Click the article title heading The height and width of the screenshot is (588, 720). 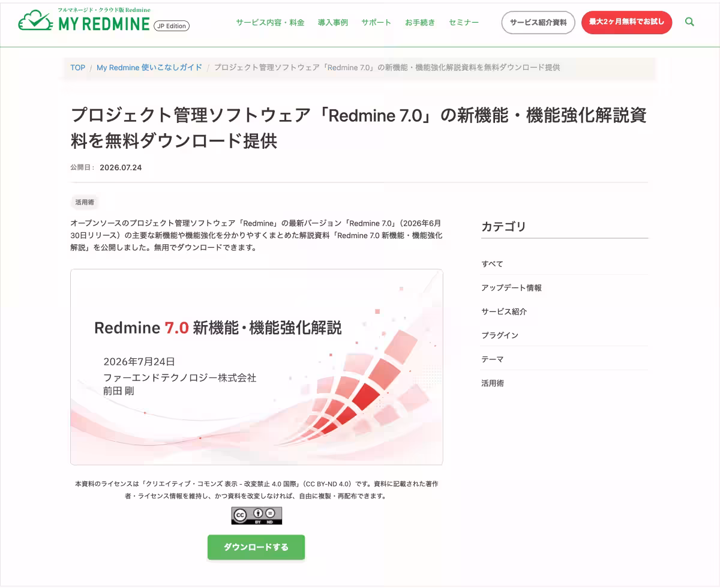click(x=358, y=127)
